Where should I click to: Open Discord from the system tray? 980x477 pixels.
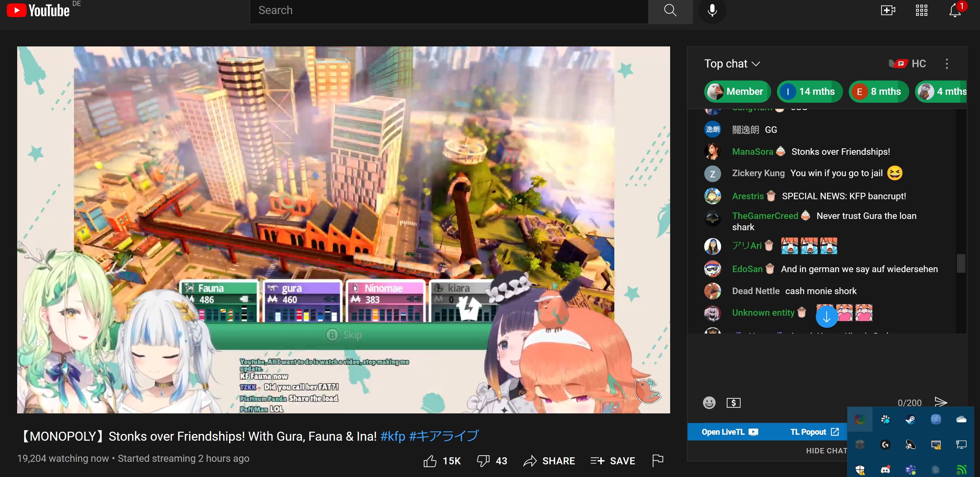[x=885, y=470]
